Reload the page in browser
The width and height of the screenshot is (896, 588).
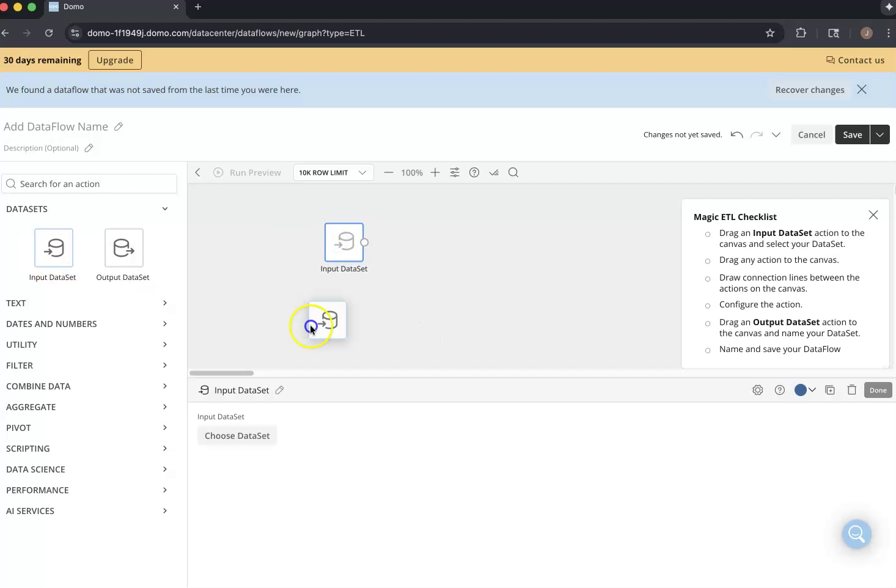pyautogui.click(x=49, y=33)
